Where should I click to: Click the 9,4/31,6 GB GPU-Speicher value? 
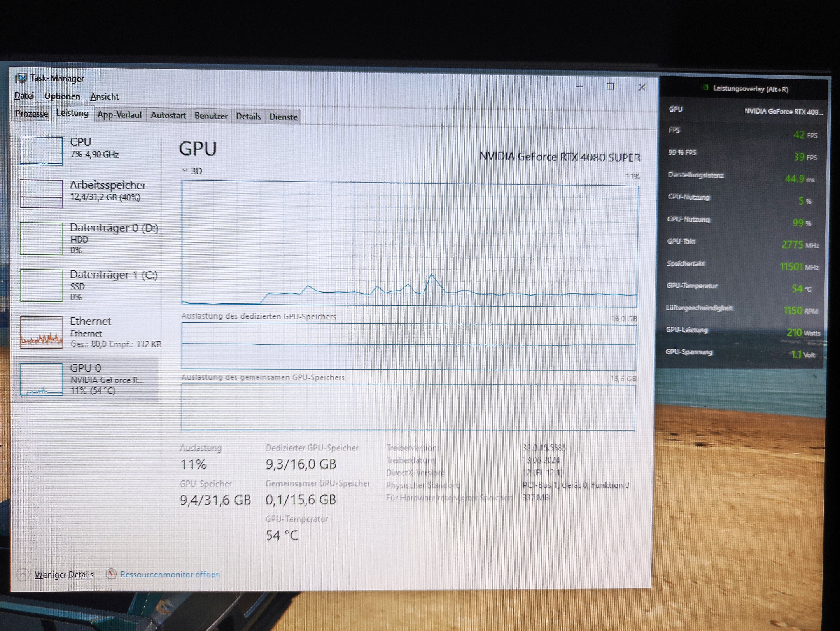pyautogui.click(x=215, y=500)
